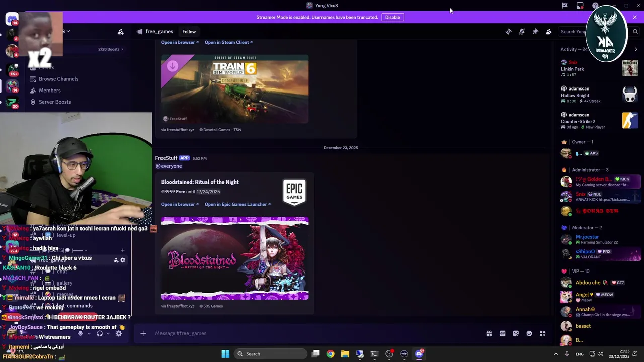Open Google Chrome from taskbar
Image resolution: width=644 pixels, height=362 pixels.
pos(330,354)
